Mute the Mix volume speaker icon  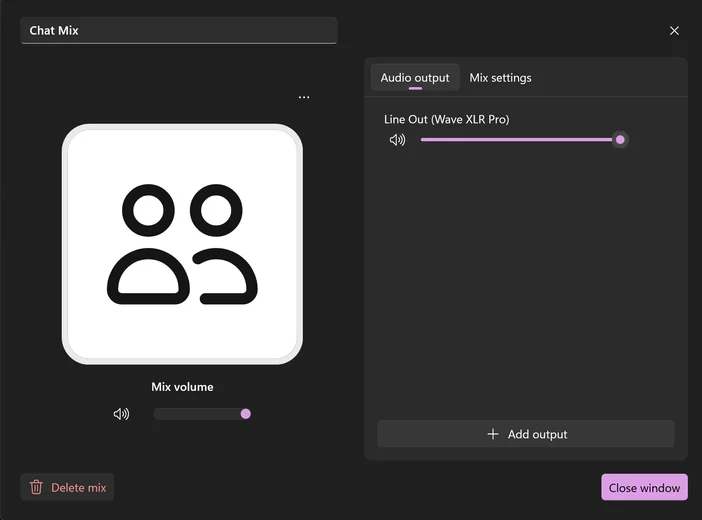pyautogui.click(x=121, y=414)
